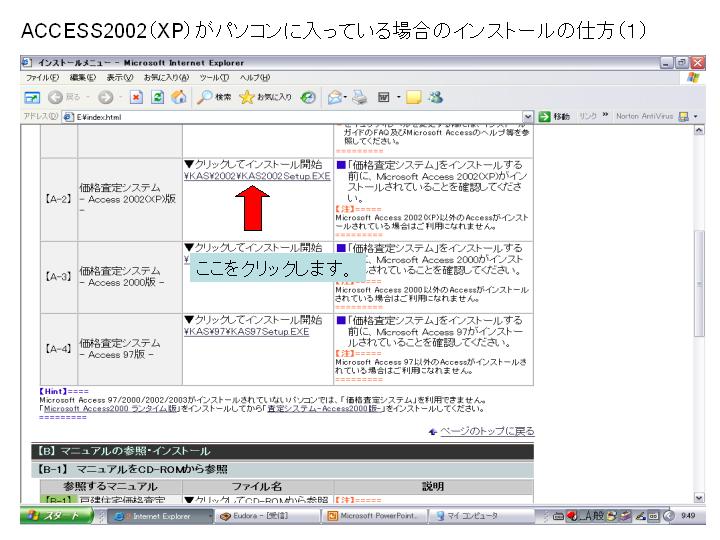
Task: Click the Microsoft Access2000 ランタイム版 link
Action: click(111, 409)
